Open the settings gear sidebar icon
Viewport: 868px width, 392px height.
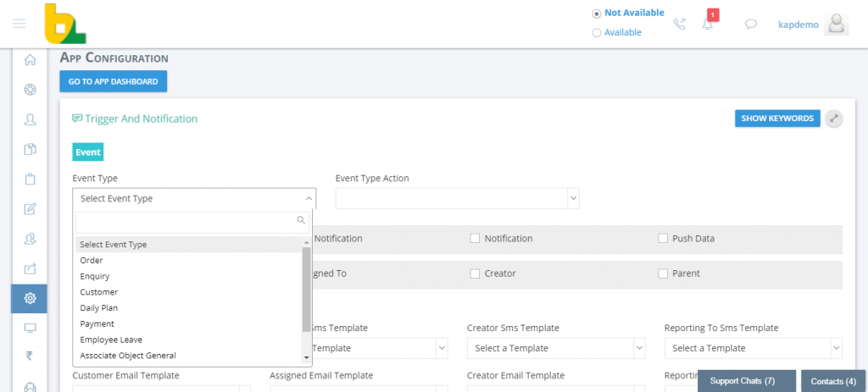click(x=30, y=299)
